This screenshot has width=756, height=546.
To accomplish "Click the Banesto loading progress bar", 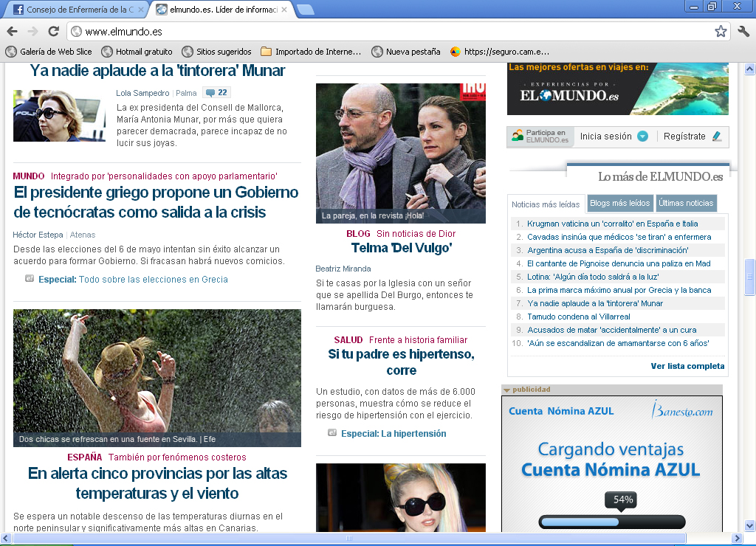I will click(611, 522).
